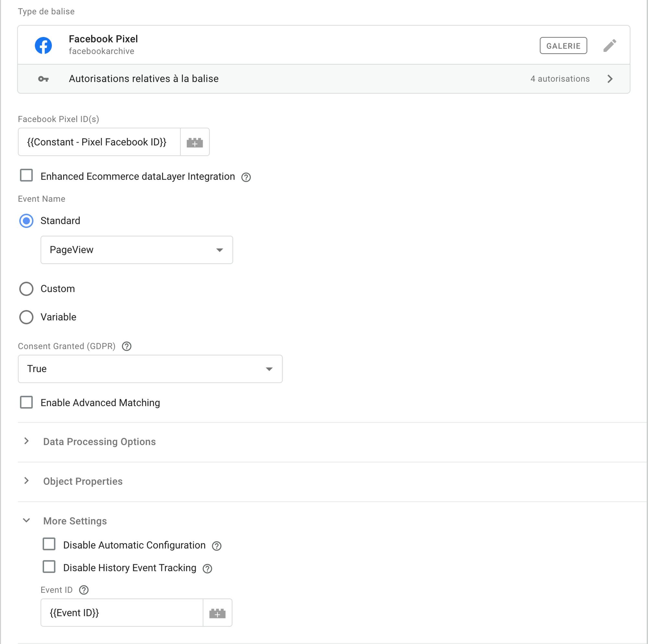This screenshot has width=648, height=644.
Task: Tick Enable Advanced Matching checkbox
Action: [x=26, y=402]
